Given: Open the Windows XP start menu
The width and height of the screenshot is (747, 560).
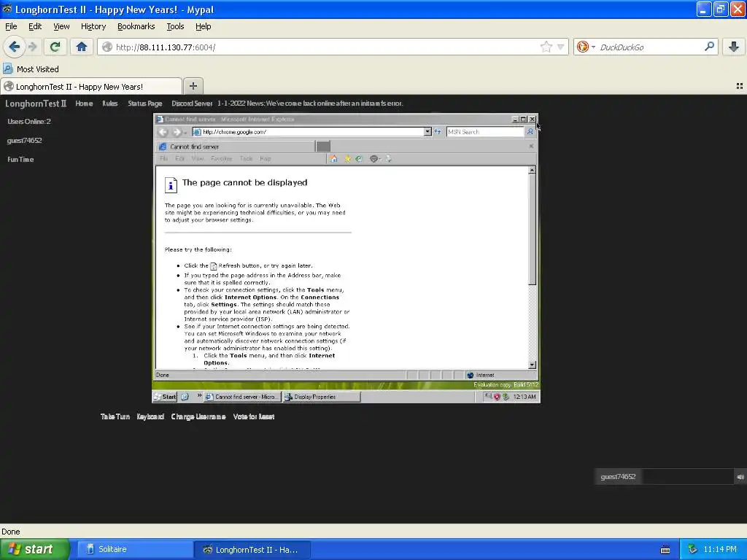Looking at the screenshot, I should (x=34, y=549).
